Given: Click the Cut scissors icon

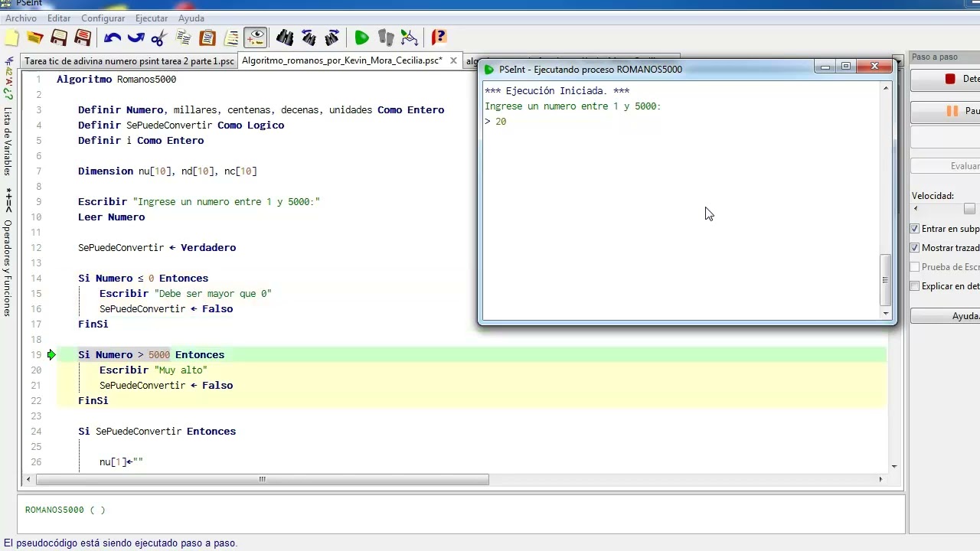Looking at the screenshot, I should click(159, 37).
